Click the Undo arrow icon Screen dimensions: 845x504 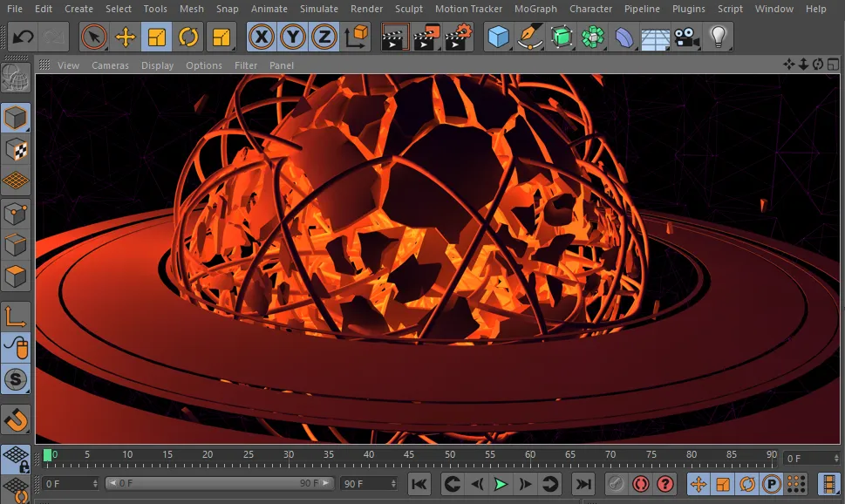click(24, 37)
